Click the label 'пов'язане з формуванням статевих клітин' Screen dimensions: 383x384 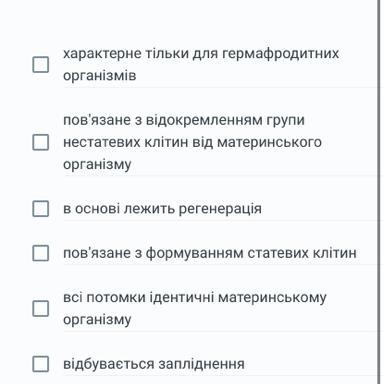point(210,253)
